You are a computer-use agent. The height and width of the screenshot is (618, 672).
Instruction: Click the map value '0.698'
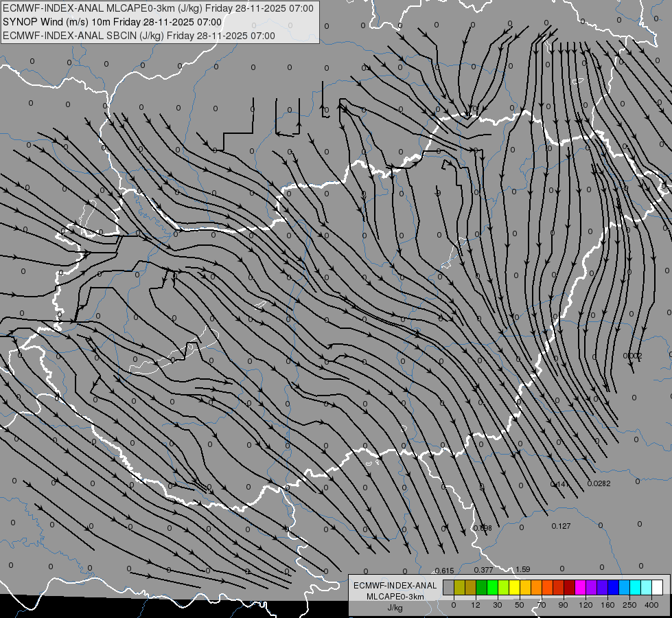pyautogui.click(x=483, y=528)
